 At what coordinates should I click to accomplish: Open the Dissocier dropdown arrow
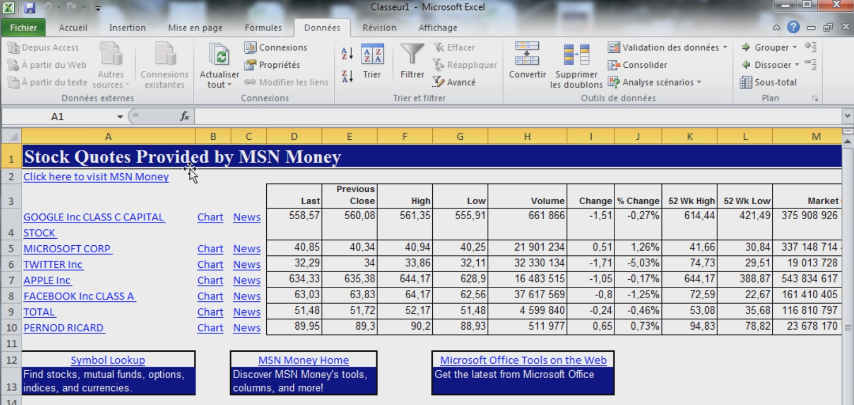tap(797, 65)
